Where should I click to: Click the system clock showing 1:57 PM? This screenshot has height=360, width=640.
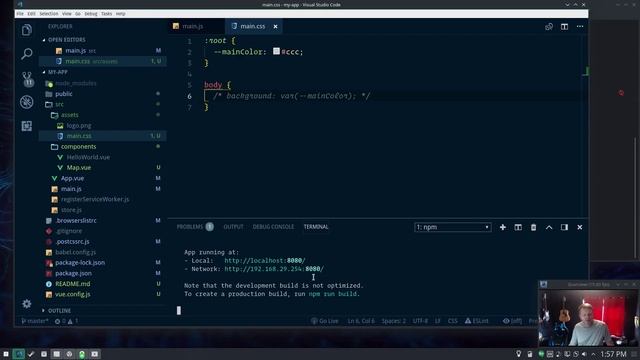click(613, 354)
